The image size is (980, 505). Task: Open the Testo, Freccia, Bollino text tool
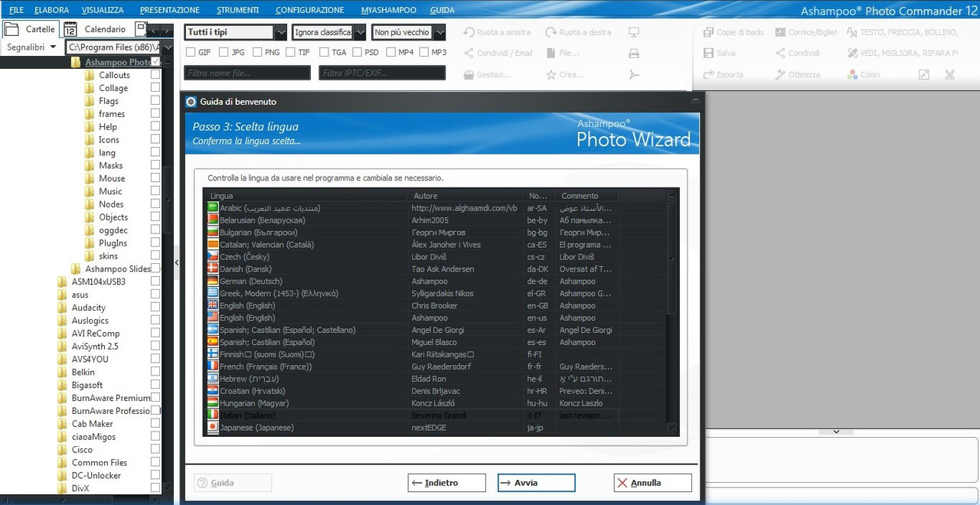[x=852, y=33]
